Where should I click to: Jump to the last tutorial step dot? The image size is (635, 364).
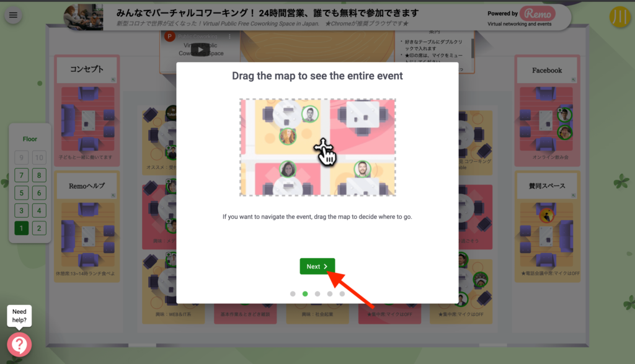pos(342,294)
